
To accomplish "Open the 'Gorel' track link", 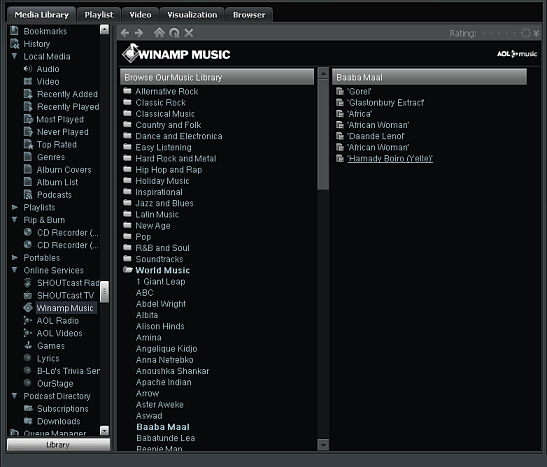I will pos(359,91).
